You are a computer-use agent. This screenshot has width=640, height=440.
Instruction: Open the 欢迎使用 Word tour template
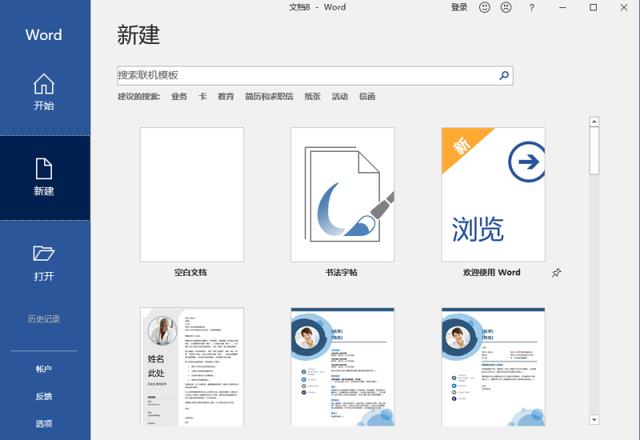point(493,195)
